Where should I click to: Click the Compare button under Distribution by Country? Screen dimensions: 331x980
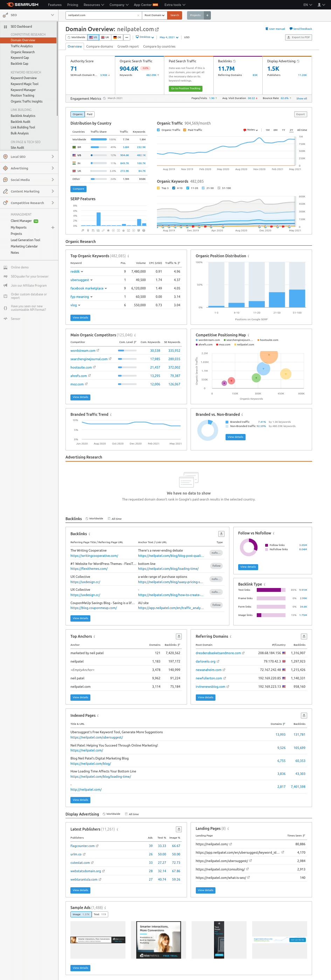pos(78,189)
